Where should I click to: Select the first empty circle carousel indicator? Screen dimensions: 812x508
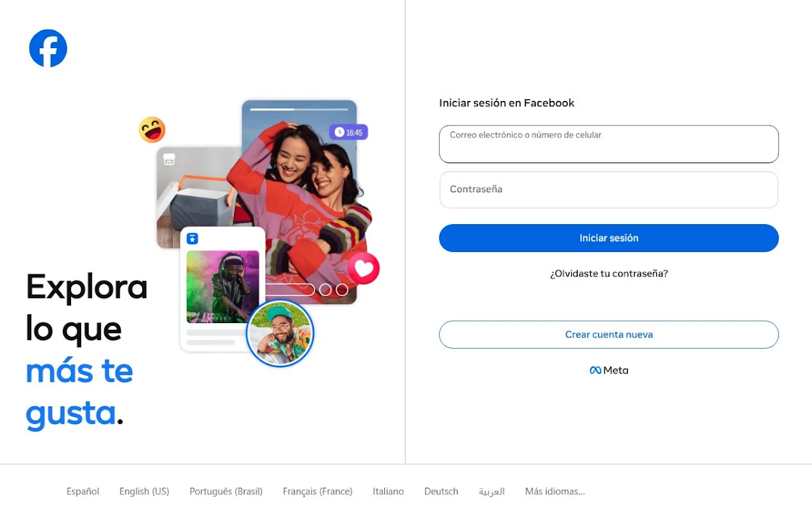[325, 290]
